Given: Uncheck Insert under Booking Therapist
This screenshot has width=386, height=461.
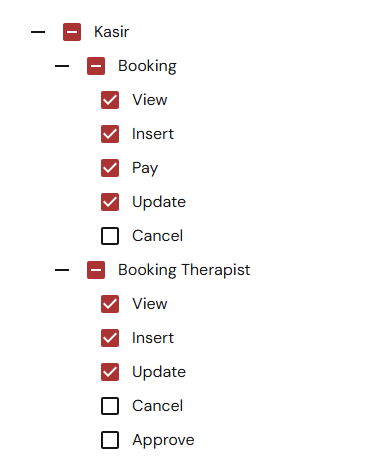Looking at the screenshot, I should pos(110,338).
